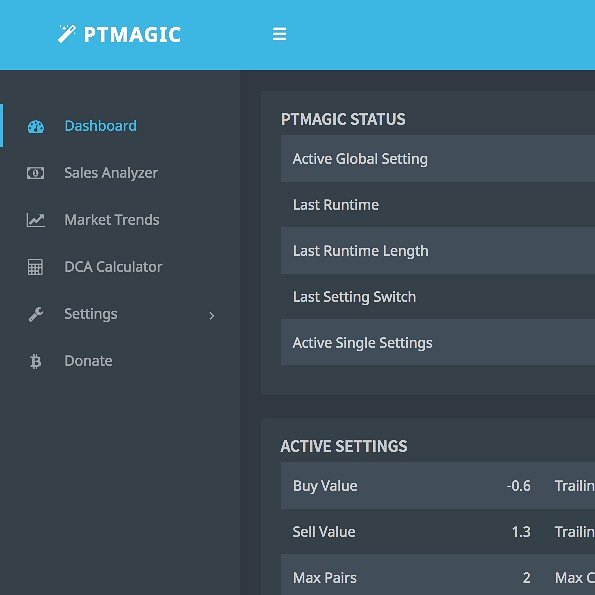Click the Sales Analyzer money icon
Screen dimensions: 595x595
[35, 173]
